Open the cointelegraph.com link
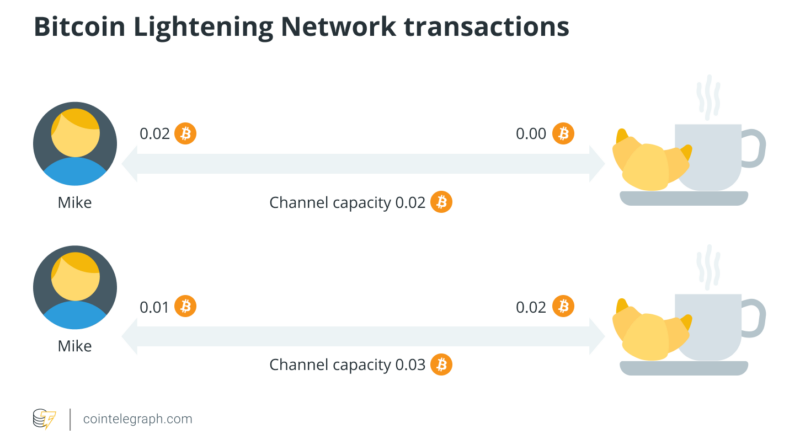This screenshot has width=800, height=445. click(x=138, y=419)
